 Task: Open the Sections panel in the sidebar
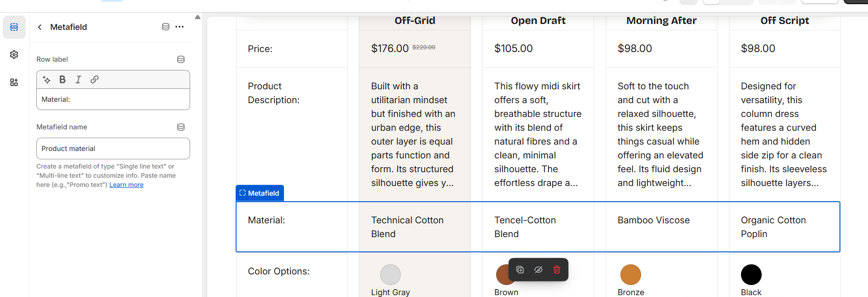(x=14, y=27)
